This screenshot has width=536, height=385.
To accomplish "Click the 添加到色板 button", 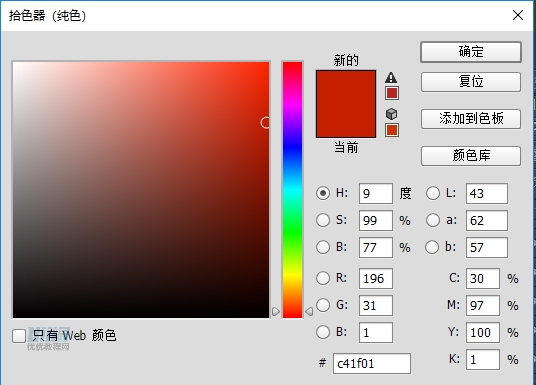I will point(471,119).
